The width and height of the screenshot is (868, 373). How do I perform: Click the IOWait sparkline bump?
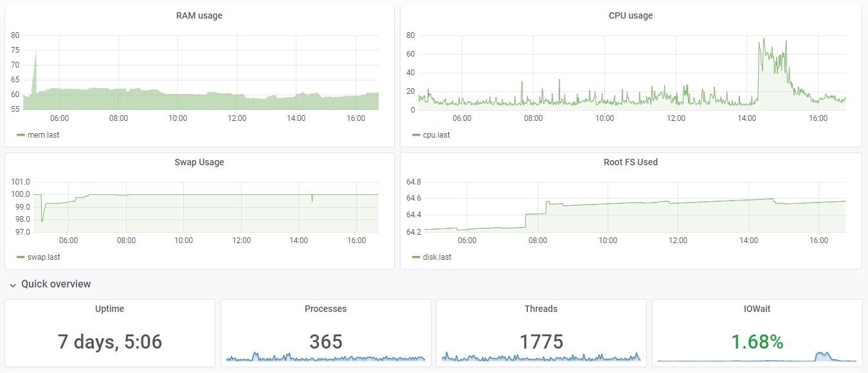(823, 355)
